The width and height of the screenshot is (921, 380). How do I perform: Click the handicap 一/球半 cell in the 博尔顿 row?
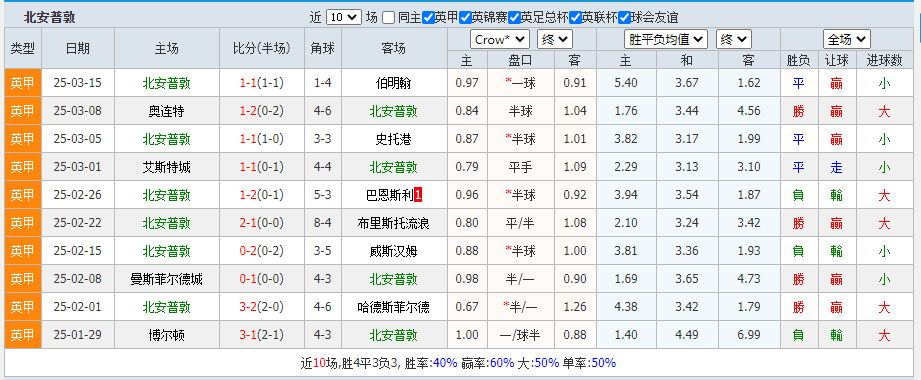click(520, 335)
